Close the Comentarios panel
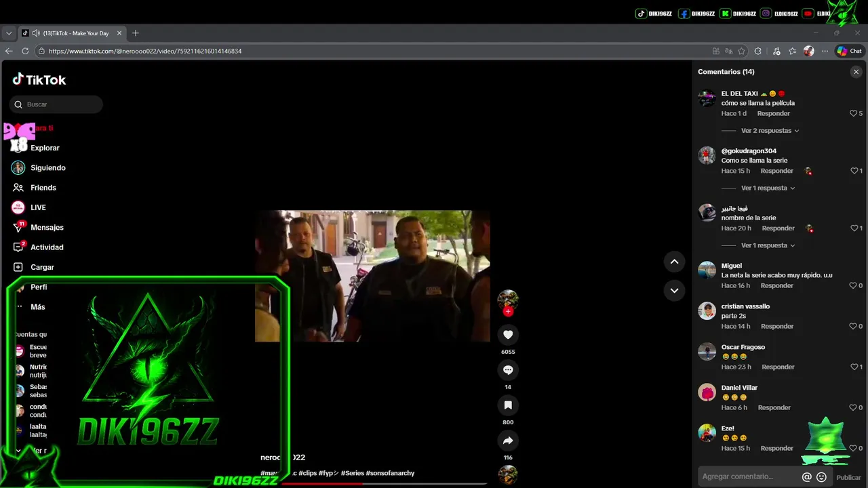This screenshot has height=488, width=868. (x=856, y=72)
